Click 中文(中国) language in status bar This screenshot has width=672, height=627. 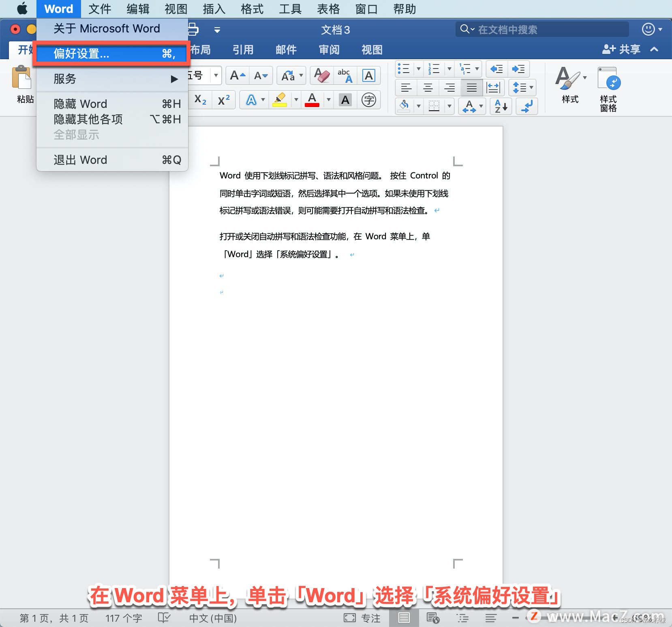[213, 618]
